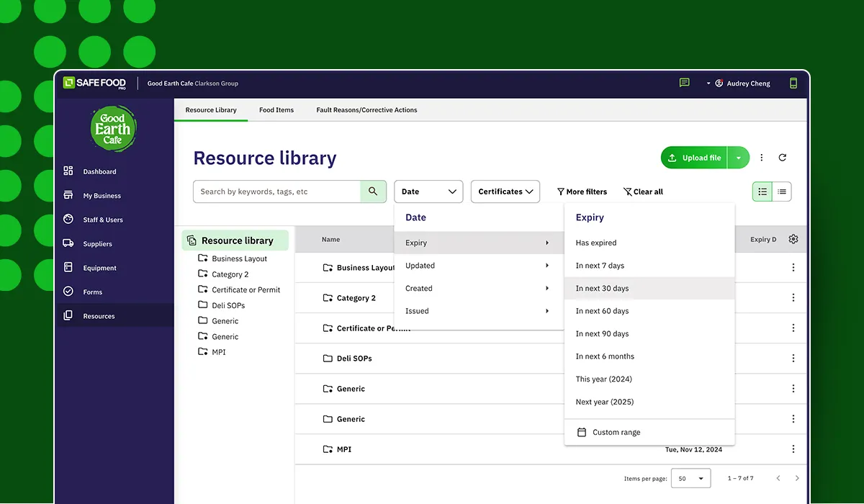Select In next 6 months
This screenshot has width=864, height=504.
[649, 356]
